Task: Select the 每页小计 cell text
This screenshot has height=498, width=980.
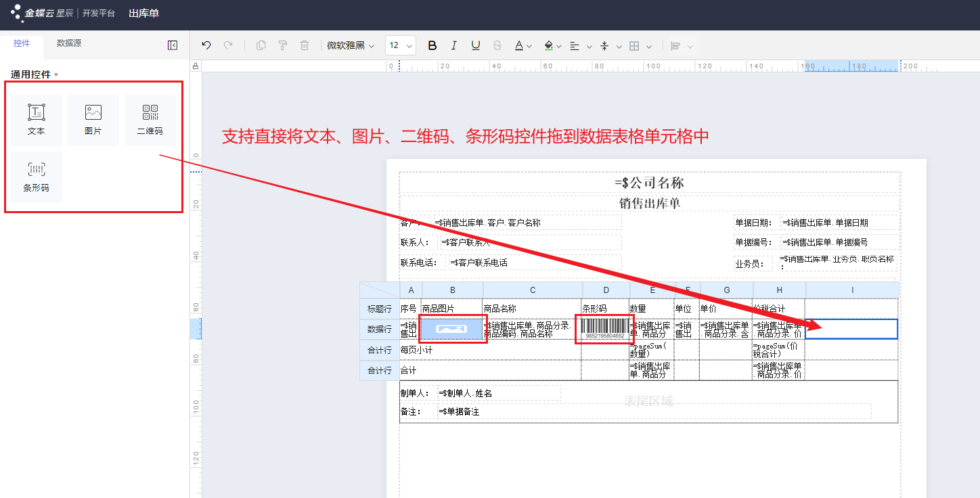Action: coord(416,350)
